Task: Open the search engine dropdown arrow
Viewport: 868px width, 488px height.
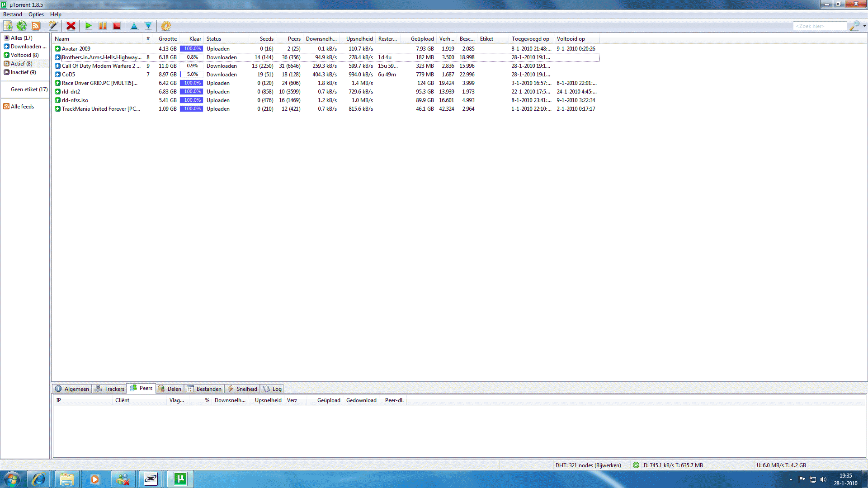Action: pos(864,26)
